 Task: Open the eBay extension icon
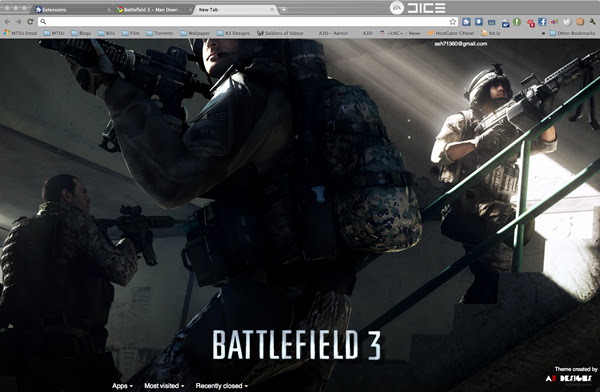pos(555,22)
